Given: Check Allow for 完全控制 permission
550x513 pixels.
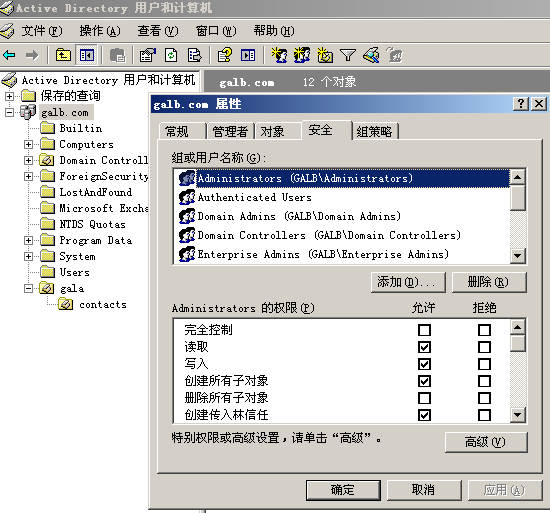Looking at the screenshot, I should 424,330.
